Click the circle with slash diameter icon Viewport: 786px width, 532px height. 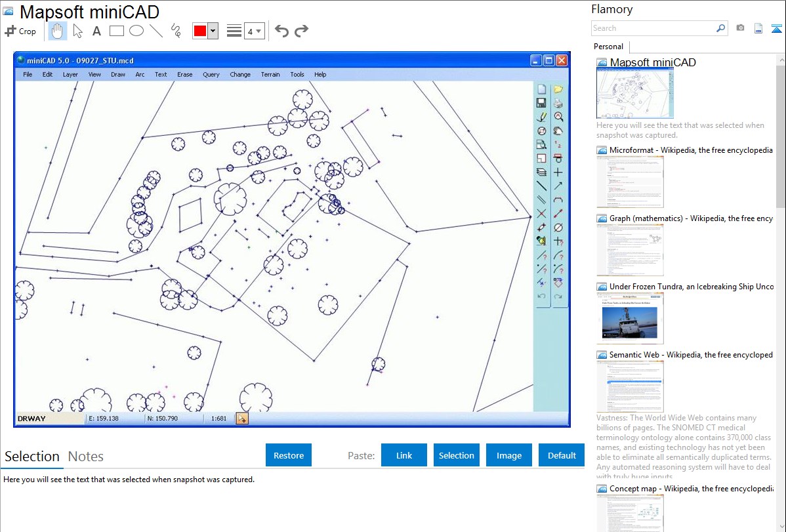tap(558, 227)
